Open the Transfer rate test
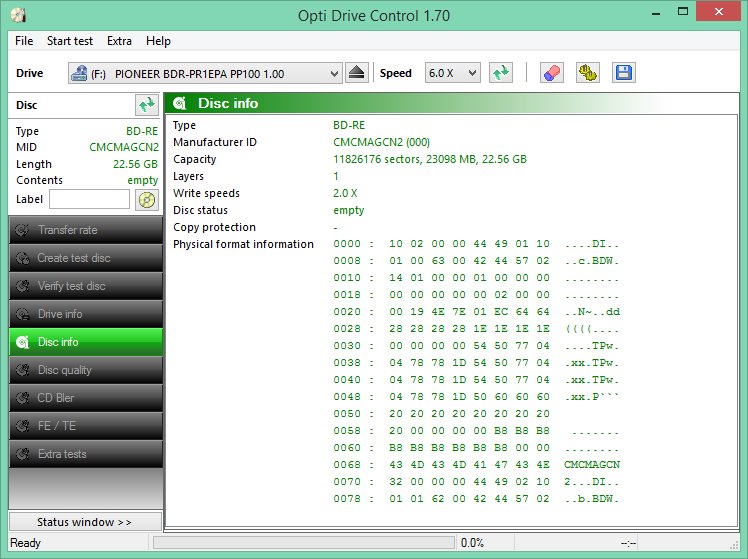 pos(86,230)
